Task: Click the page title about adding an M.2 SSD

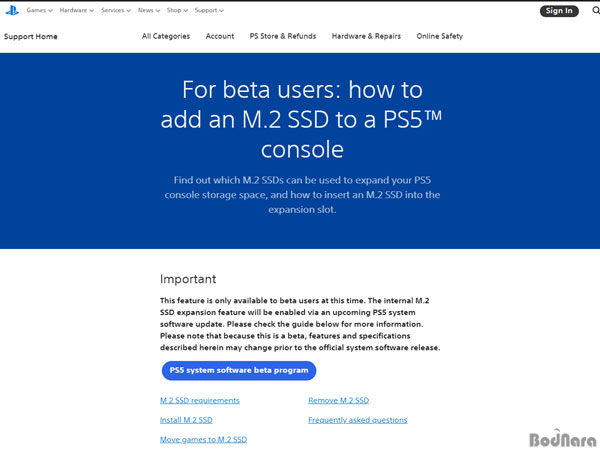Action: pyautogui.click(x=302, y=119)
